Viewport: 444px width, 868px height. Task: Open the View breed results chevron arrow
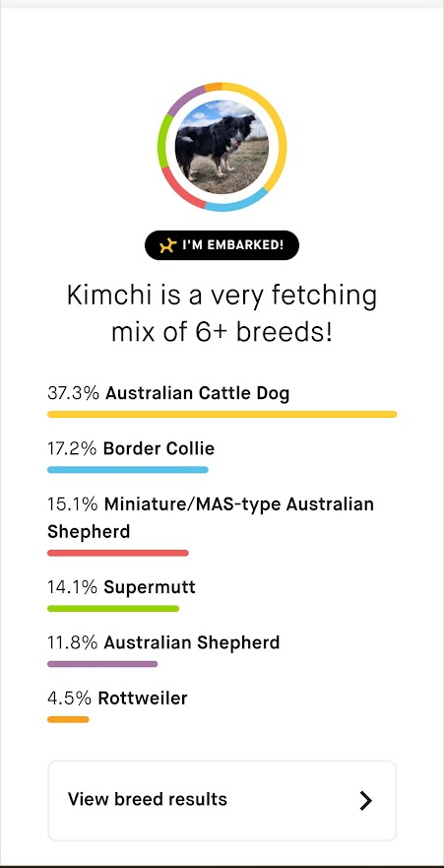pyautogui.click(x=365, y=800)
